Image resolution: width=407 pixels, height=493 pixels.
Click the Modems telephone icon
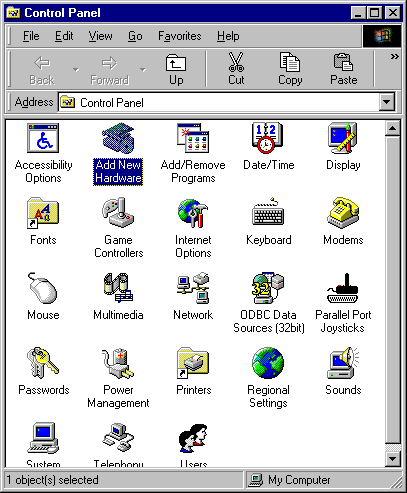343,213
